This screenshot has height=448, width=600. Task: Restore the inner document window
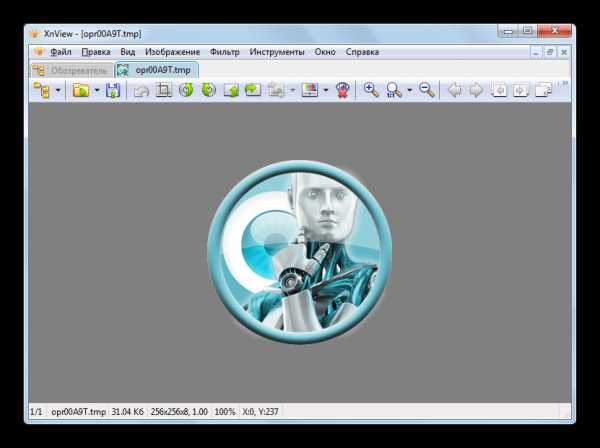(550, 52)
